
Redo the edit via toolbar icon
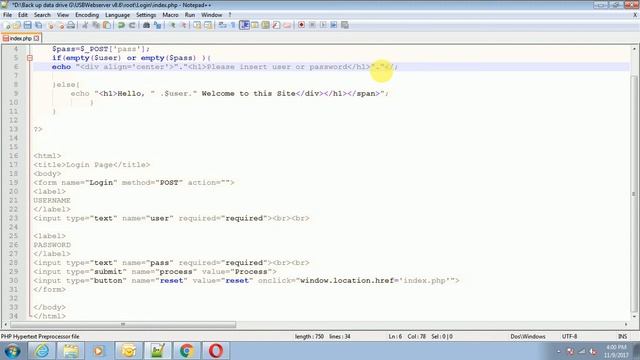(132, 25)
